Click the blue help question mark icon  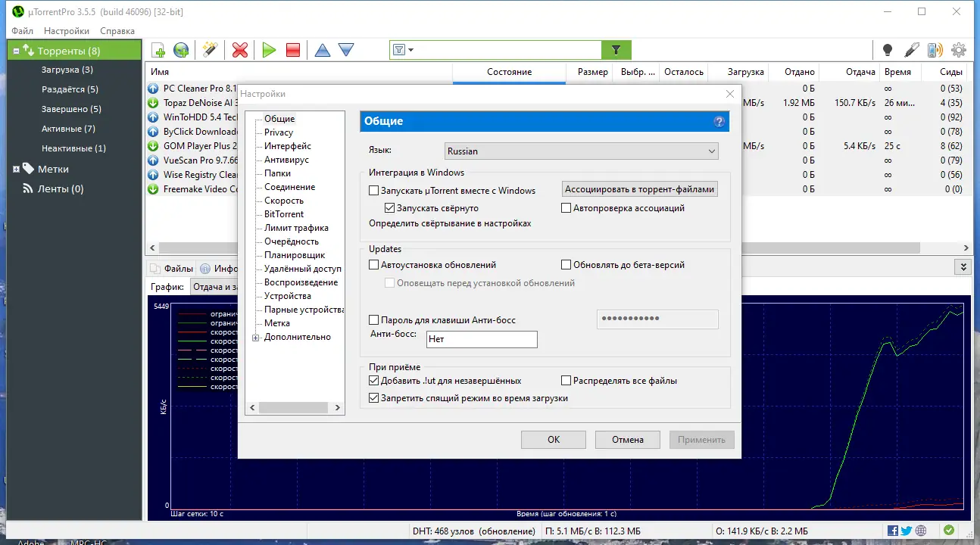coord(719,121)
